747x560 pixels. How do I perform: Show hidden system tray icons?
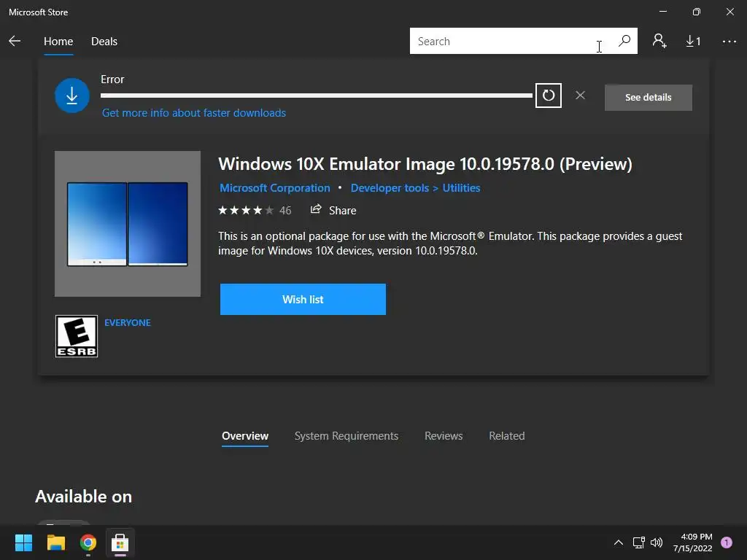619,542
